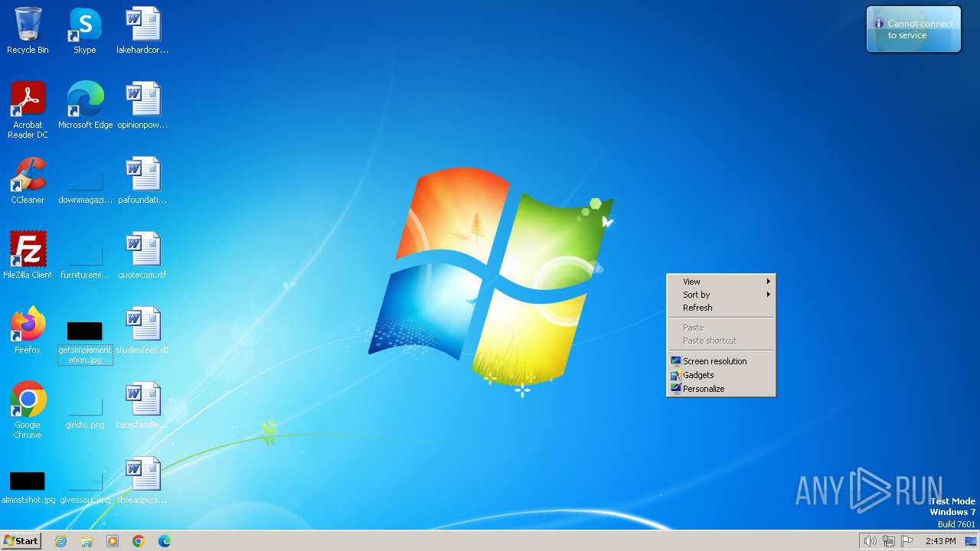Choose Personalize from the context menu
Viewport: 980px width, 551px height.
click(721, 389)
